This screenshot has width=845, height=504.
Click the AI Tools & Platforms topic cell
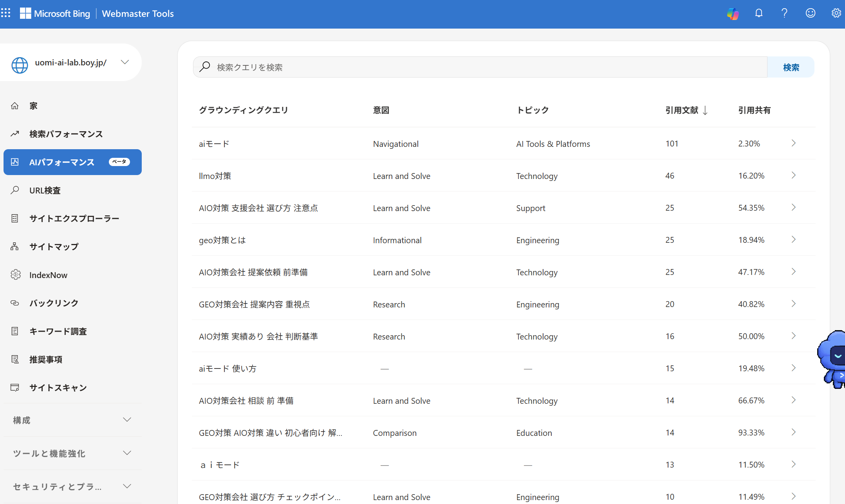point(553,144)
